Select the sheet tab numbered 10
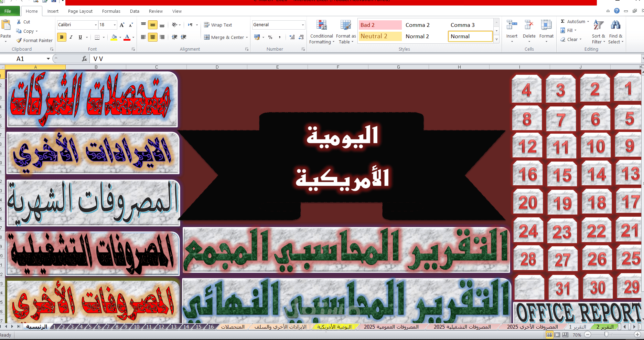This screenshot has width=644, height=340. coord(137,327)
